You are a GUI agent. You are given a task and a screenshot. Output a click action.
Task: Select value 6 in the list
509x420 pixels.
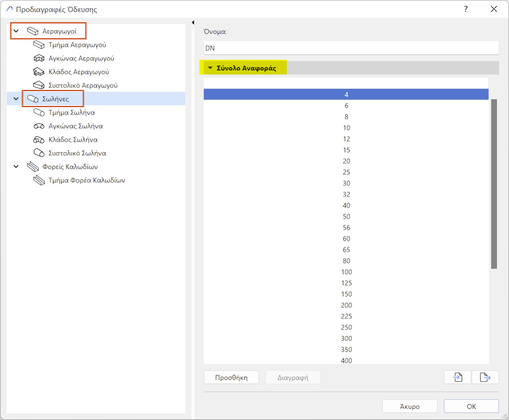click(346, 105)
